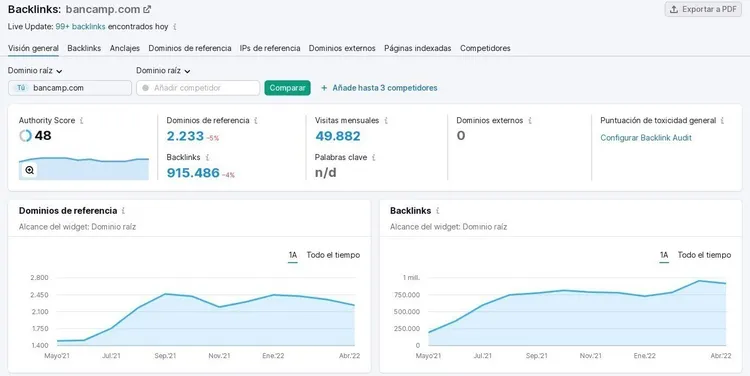Click the magnifier zoom icon on the Authority Score chart
Viewport: 750px width, 376px height.
[30, 170]
